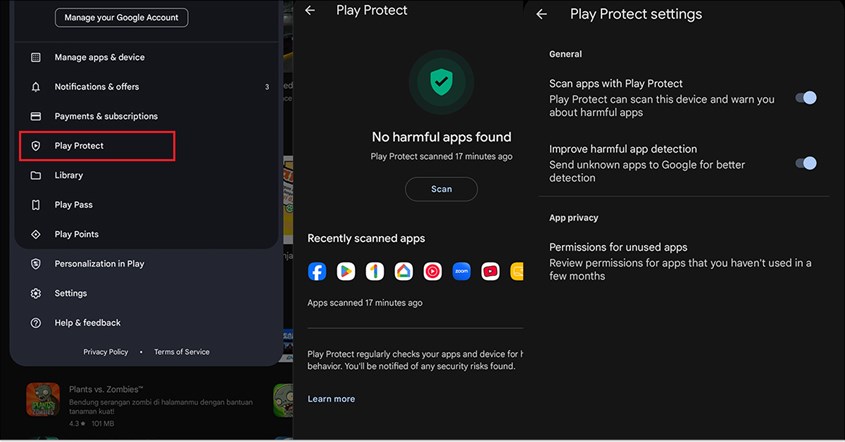This screenshot has width=845, height=442.
Task: Go back from Play Protect settings screen
Action: (542, 15)
